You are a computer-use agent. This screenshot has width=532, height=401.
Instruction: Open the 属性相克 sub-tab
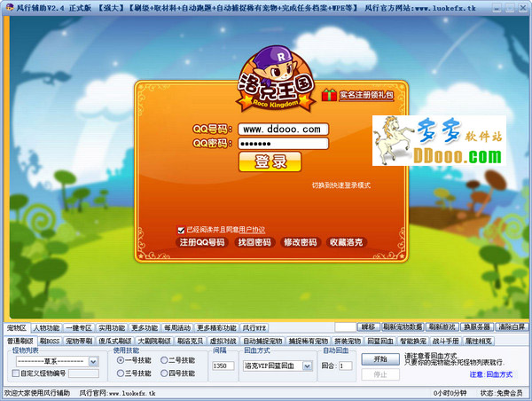coord(479,341)
